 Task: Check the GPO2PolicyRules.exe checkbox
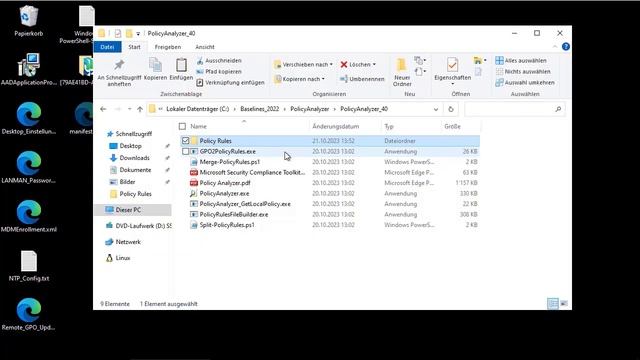click(185, 151)
